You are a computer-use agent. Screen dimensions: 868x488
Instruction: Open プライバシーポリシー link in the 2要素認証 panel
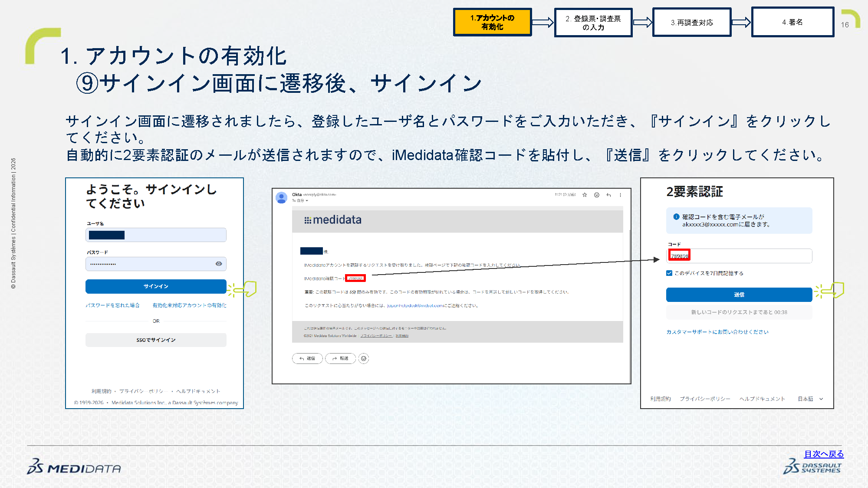705,399
